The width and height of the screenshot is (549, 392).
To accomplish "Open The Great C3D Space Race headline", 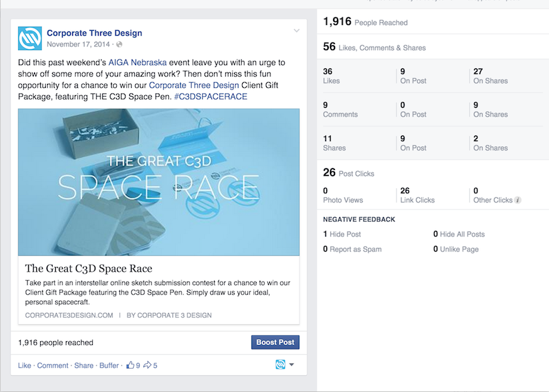I will coord(88,268).
